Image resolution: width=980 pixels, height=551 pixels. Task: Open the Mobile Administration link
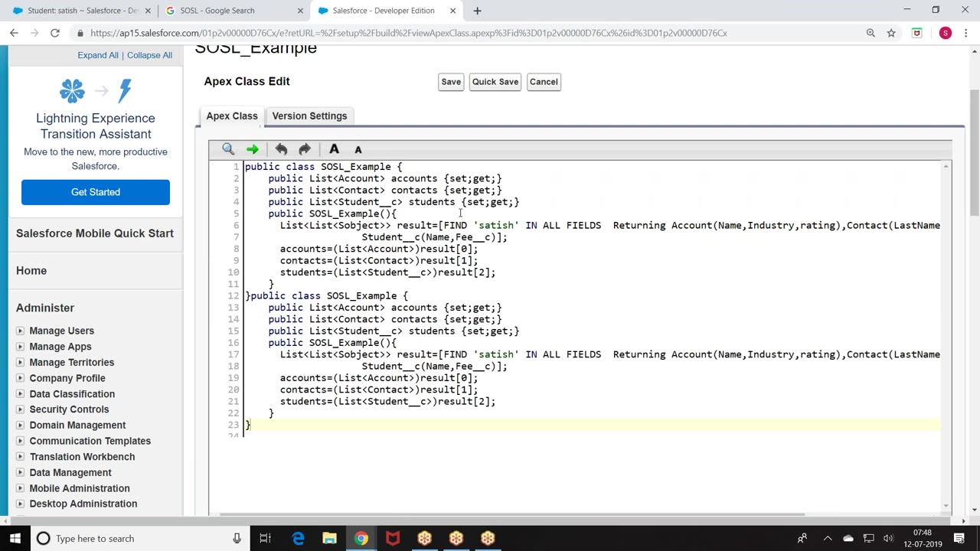tap(80, 488)
